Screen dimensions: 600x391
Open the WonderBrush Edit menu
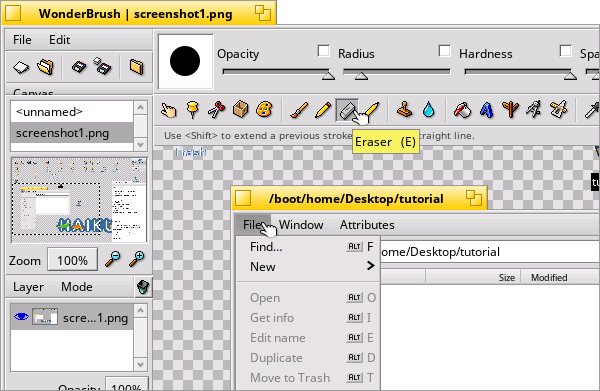click(x=59, y=40)
